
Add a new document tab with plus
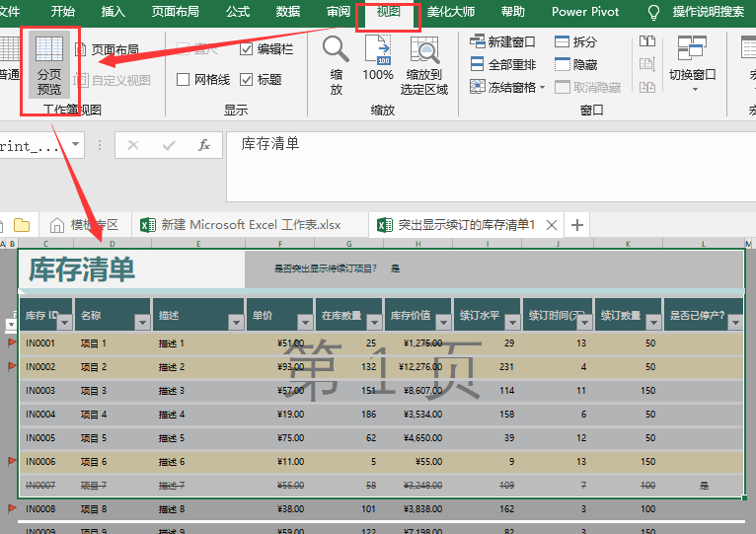(x=577, y=225)
